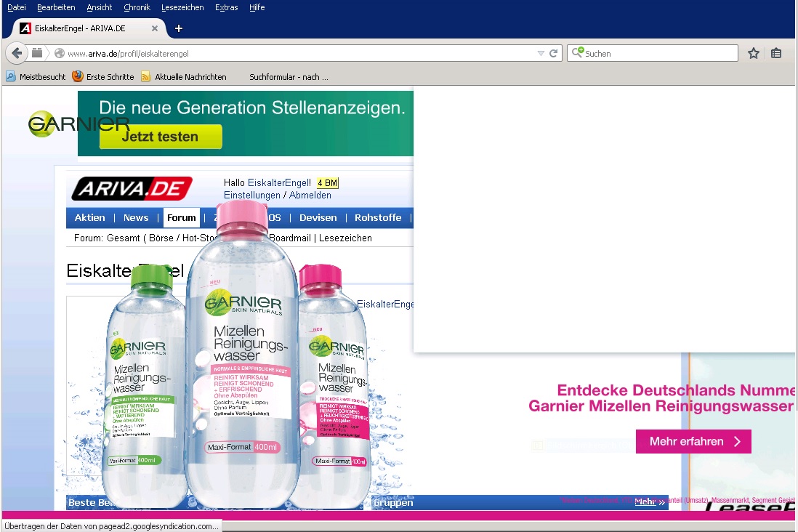The image size is (798, 532).
Task: Click the Mehr » link at bottom
Action: coord(649,502)
